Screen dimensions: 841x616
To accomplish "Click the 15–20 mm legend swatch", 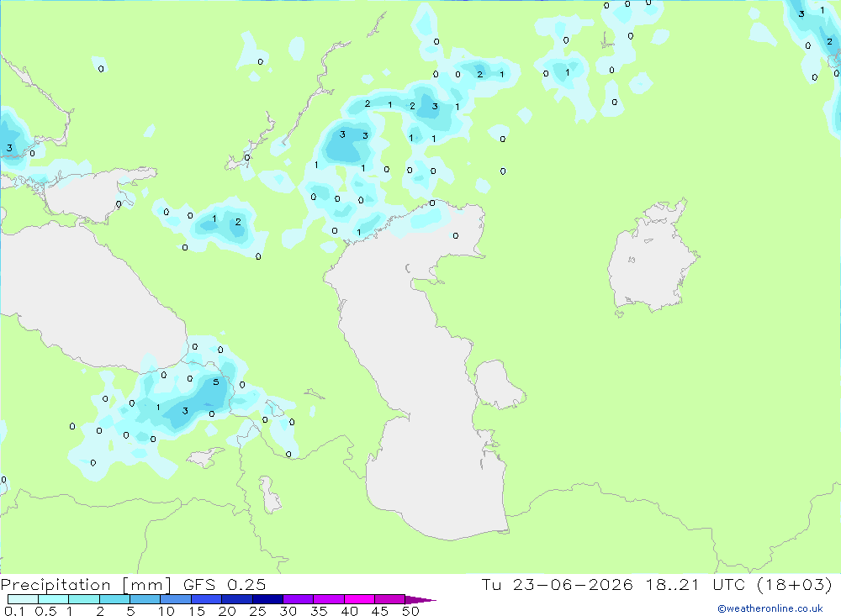I will click(x=207, y=599).
